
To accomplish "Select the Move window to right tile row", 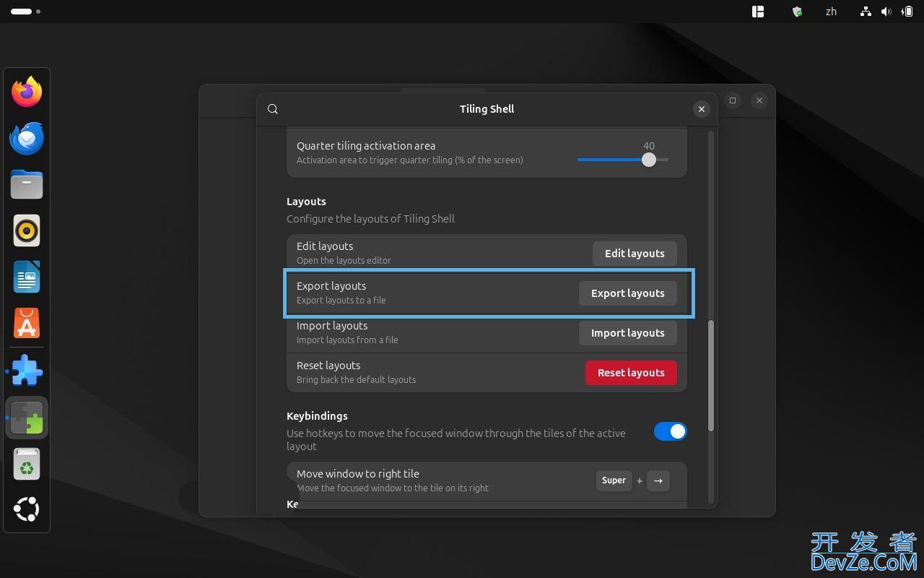I will [487, 481].
